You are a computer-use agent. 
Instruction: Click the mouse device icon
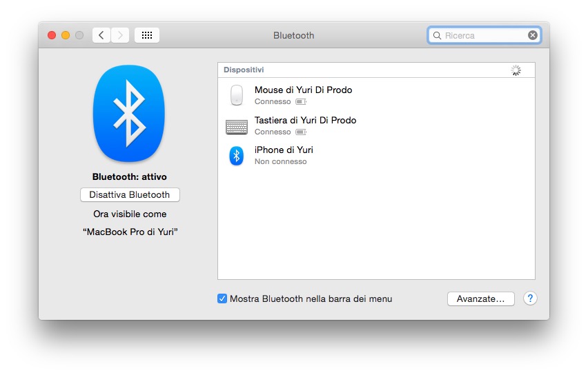tap(237, 95)
